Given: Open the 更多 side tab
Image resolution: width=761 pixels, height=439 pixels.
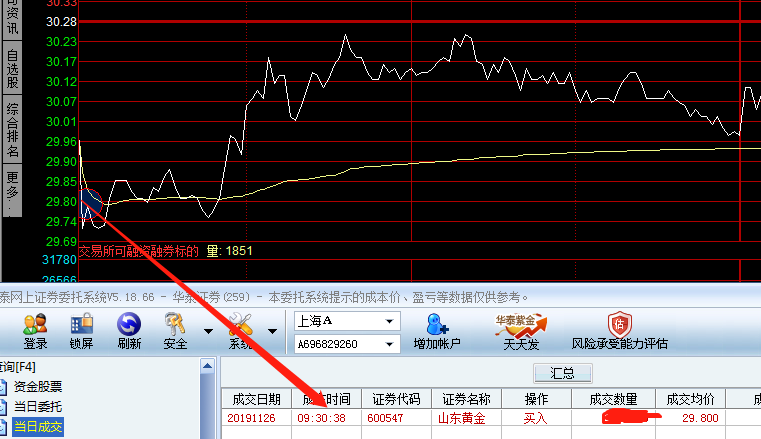Looking at the screenshot, I should click(13, 190).
